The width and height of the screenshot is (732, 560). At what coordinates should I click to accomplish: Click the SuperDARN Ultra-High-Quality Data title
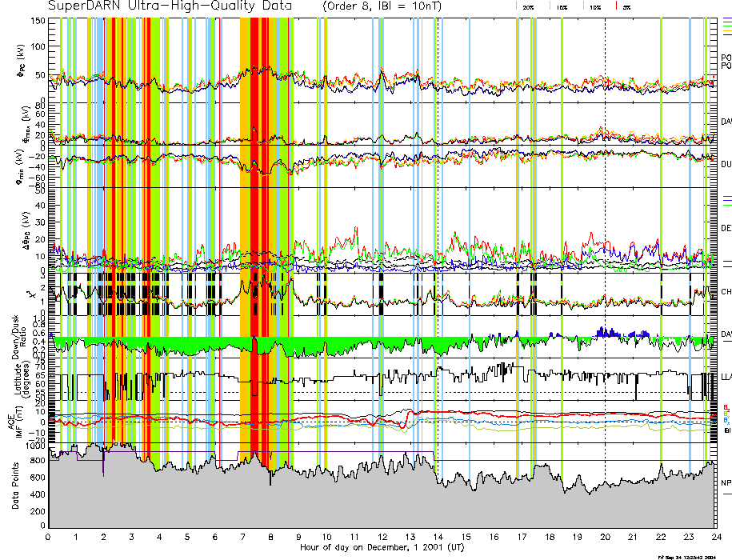[168, 6]
